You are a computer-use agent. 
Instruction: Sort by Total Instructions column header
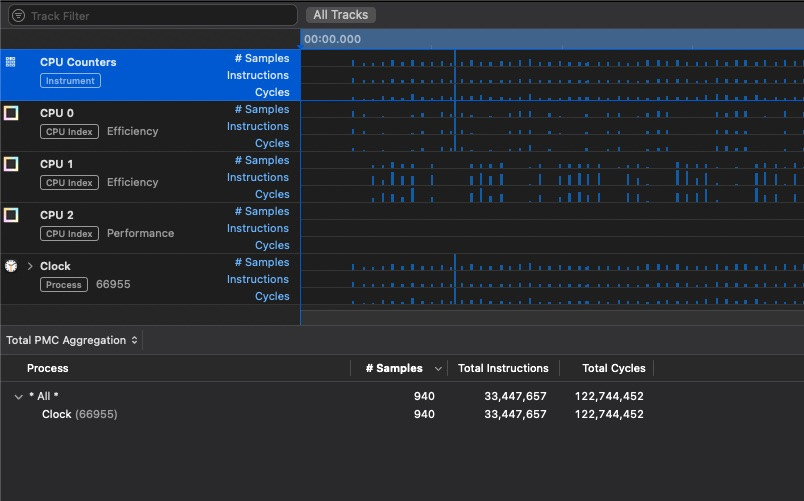(503, 368)
